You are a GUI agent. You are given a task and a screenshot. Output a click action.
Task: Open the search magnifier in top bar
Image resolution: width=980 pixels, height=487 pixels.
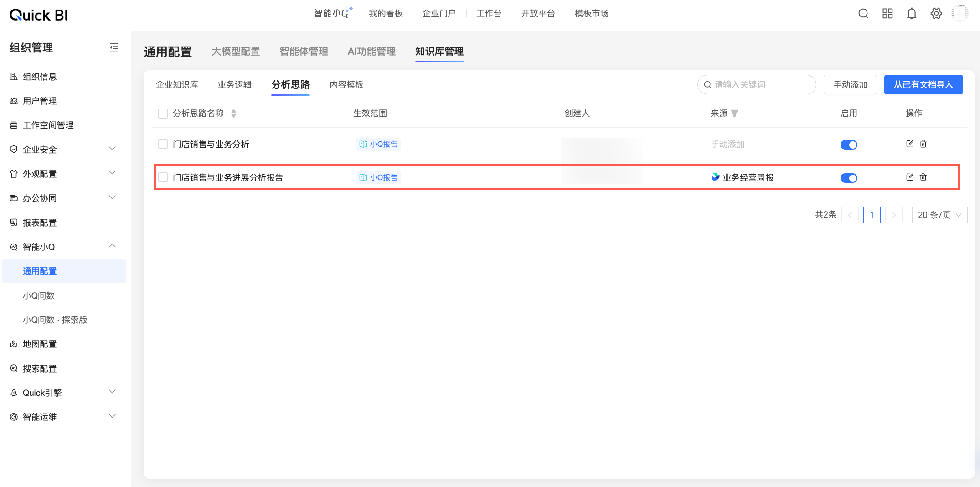863,14
